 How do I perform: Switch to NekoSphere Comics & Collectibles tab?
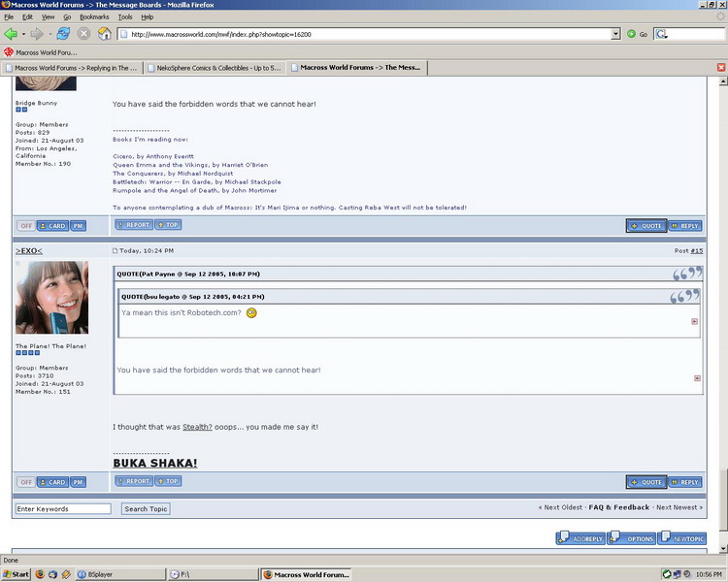click(215, 68)
